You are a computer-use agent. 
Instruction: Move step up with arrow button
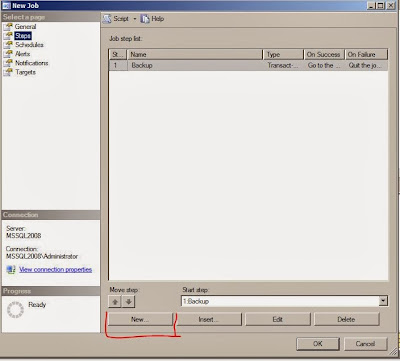click(x=115, y=302)
